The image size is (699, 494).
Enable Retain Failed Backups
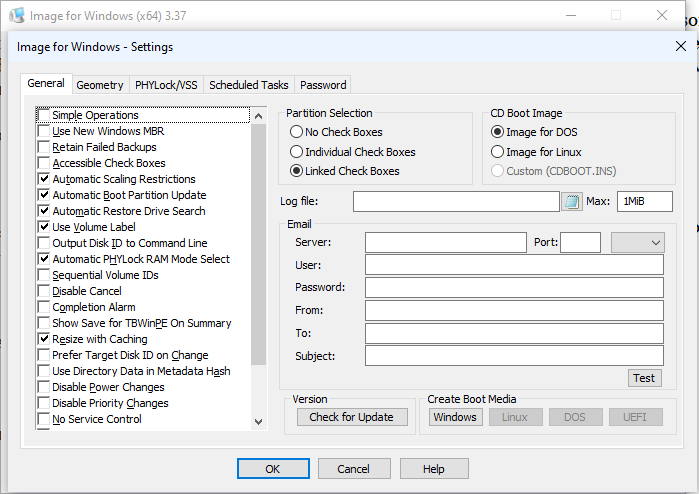44,147
